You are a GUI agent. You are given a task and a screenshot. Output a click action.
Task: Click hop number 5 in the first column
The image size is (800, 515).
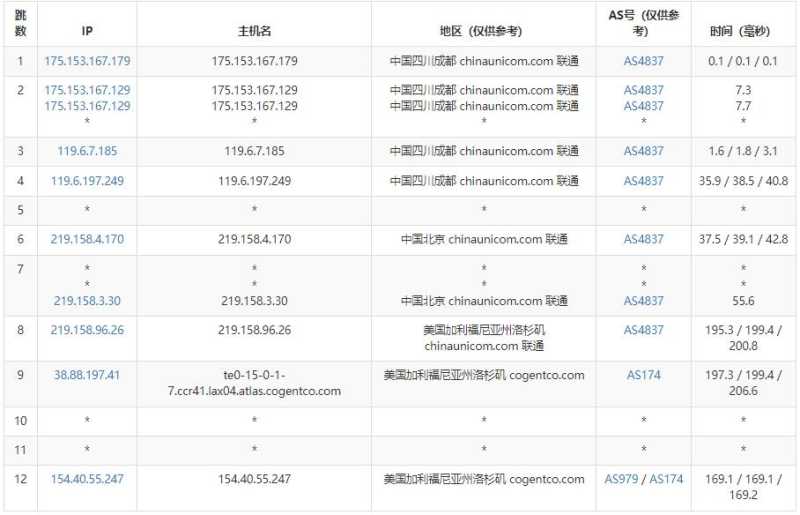tap(20, 210)
